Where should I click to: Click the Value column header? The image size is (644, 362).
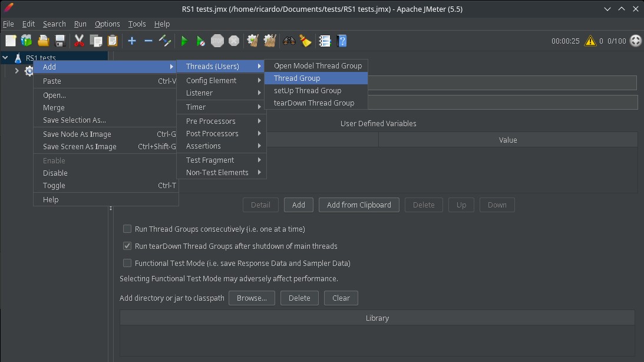click(x=508, y=140)
